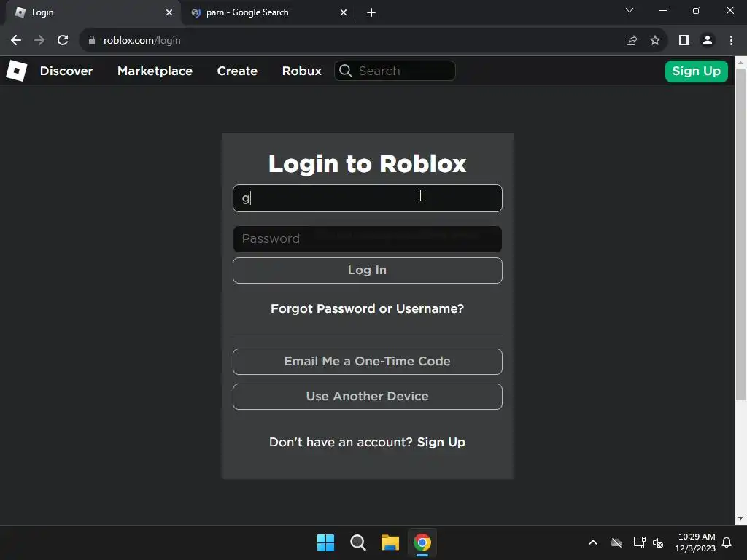Click the Password input field
Image resolution: width=747 pixels, height=560 pixels.
368,239
